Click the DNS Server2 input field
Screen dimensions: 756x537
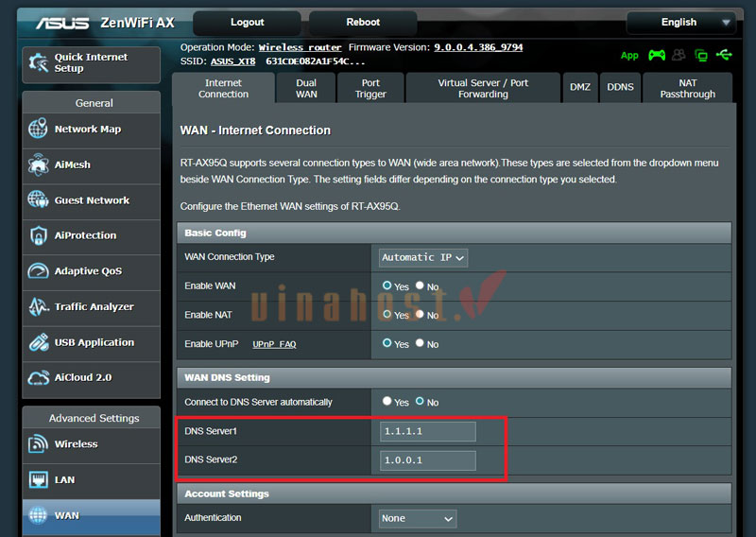pyautogui.click(x=427, y=461)
